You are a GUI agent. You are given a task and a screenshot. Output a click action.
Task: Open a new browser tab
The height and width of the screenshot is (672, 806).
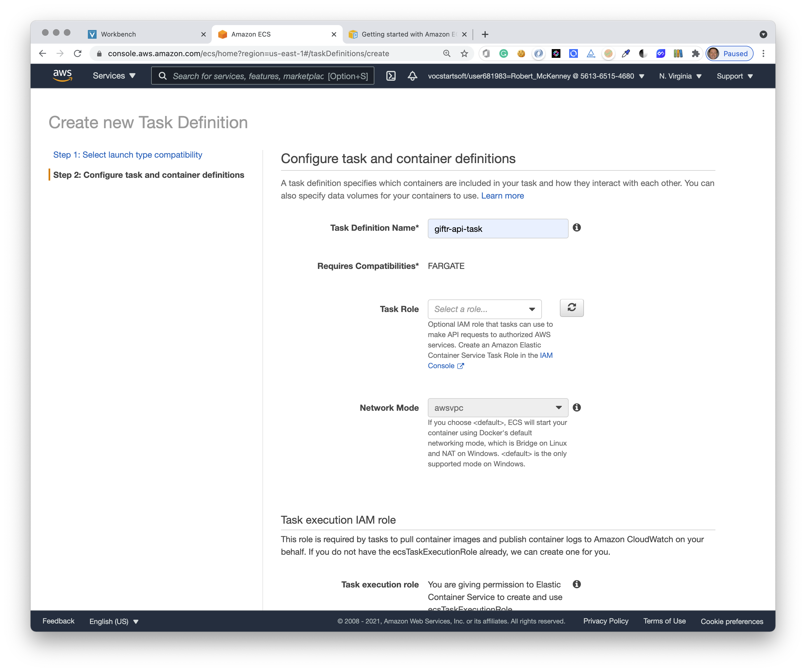click(x=485, y=35)
